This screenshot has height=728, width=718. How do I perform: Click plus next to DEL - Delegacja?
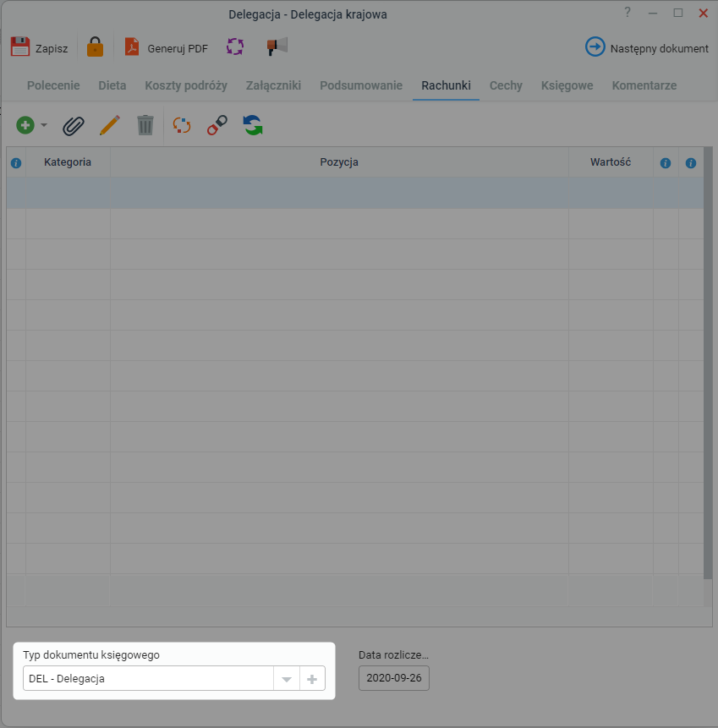[x=312, y=679]
